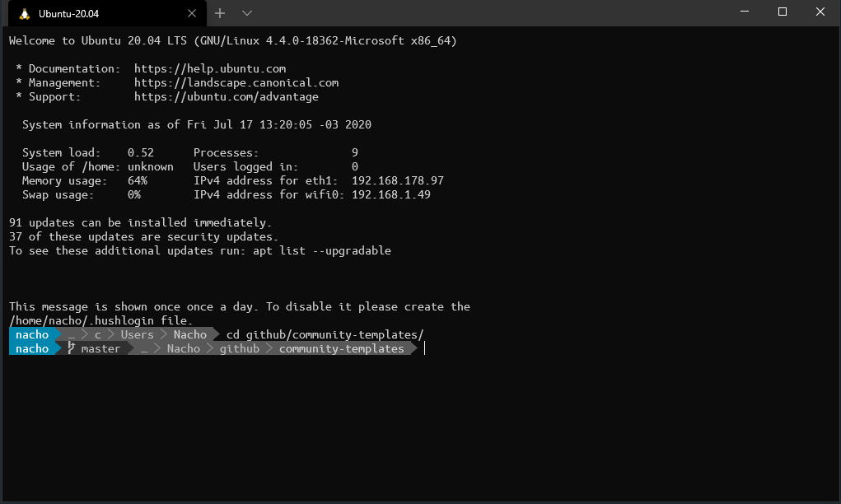
Task: Click the 'Welcome to Ubuntu 20.04 LTS' text
Action: pos(98,40)
